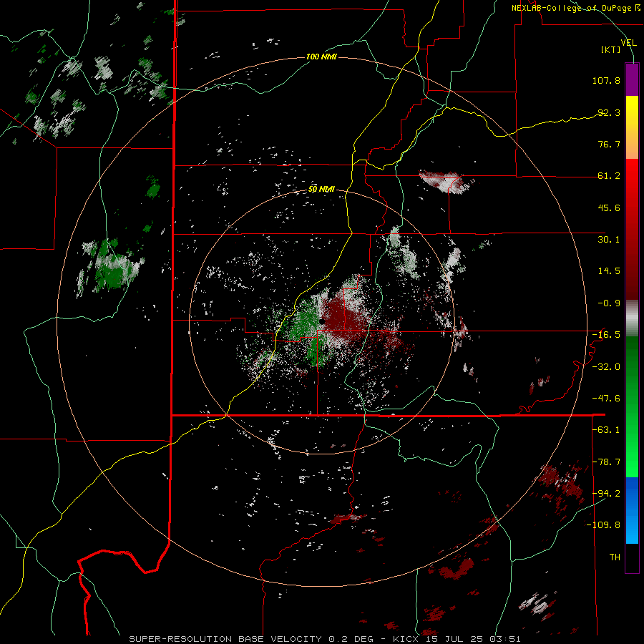Click the -16.5 legend value
The image size is (644, 644).
[x=606, y=335]
